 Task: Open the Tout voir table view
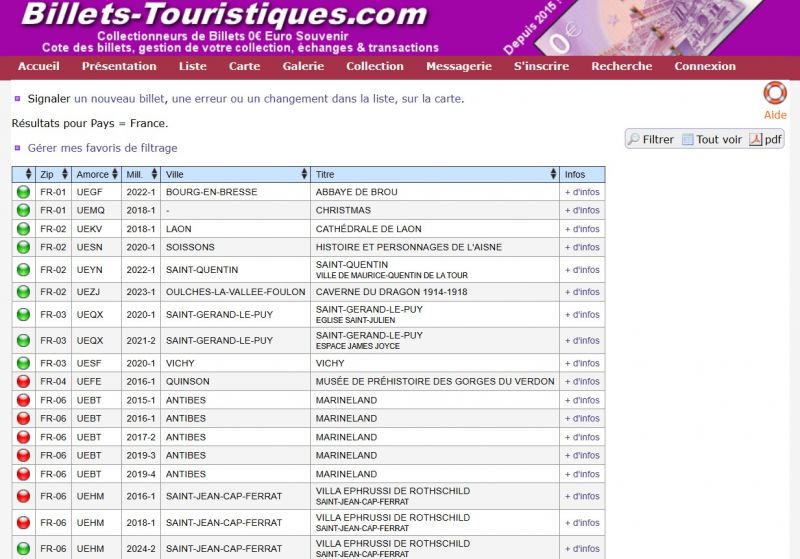(x=712, y=140)
